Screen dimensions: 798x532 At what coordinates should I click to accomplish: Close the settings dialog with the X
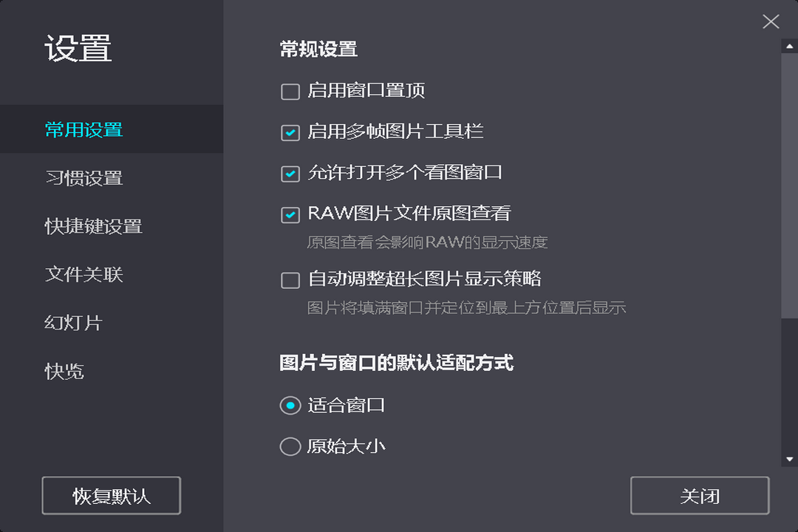(x=771, y=22)
